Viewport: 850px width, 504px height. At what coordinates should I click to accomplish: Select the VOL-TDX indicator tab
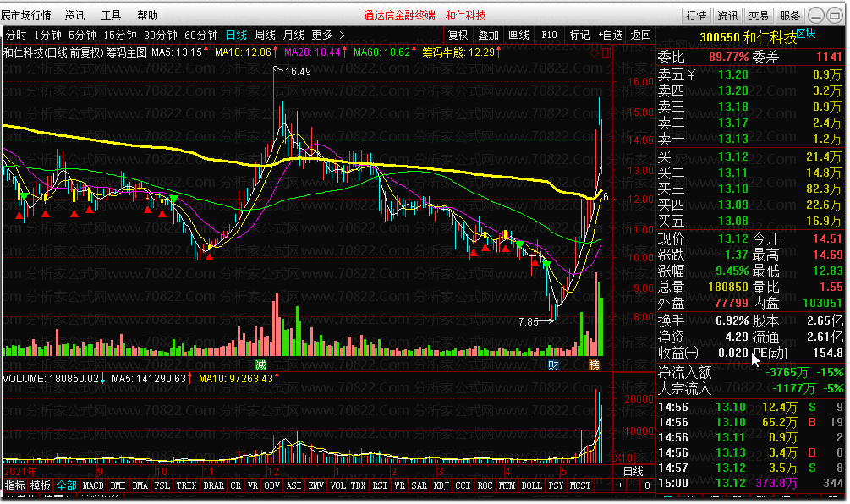348,485
